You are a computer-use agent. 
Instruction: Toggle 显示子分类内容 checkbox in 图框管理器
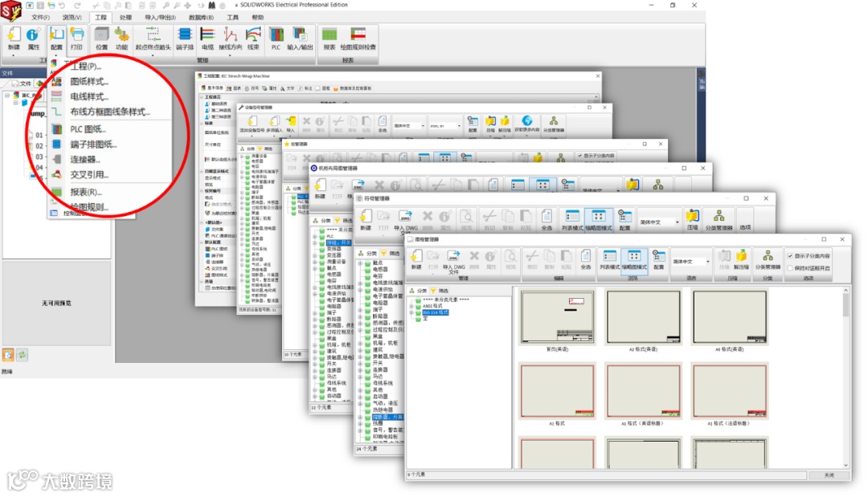click(790, 256)
